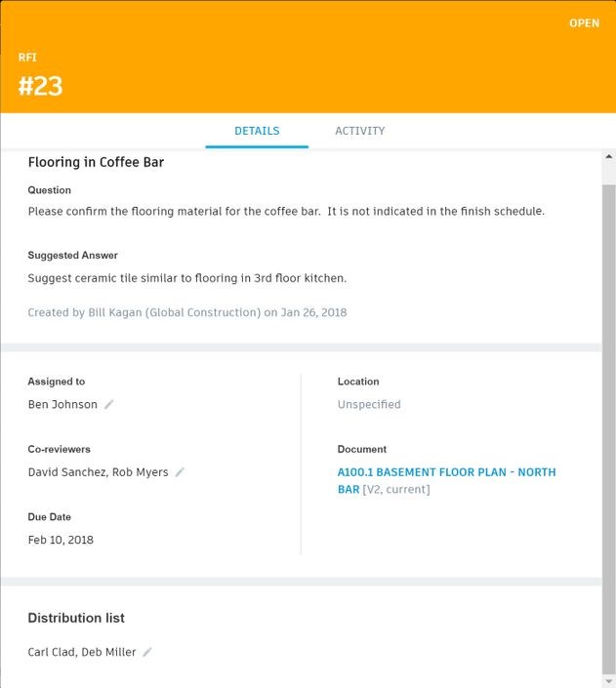Click the Flooring in Coffee Bar title

tap(96, 162)
